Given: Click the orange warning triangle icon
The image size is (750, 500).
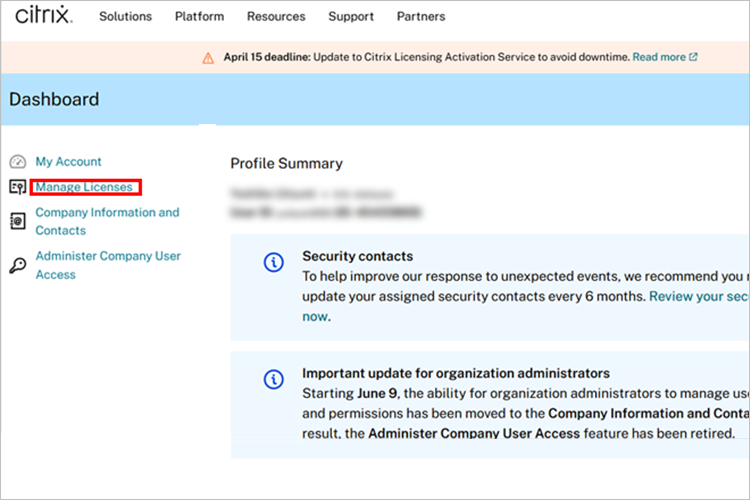Looking at the screenshot, I should (208, 57).
